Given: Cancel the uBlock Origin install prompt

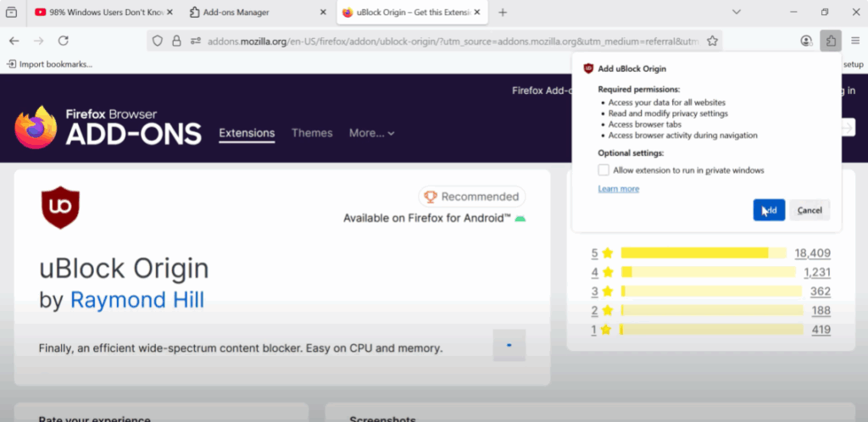Looking at the screenshot, I should (x=810, y=210).
